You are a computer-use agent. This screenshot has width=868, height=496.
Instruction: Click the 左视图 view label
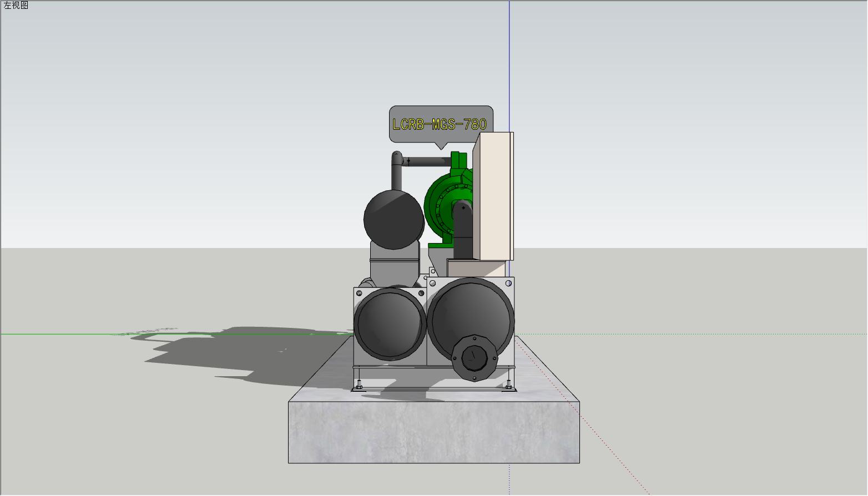[x=16, y=6]
